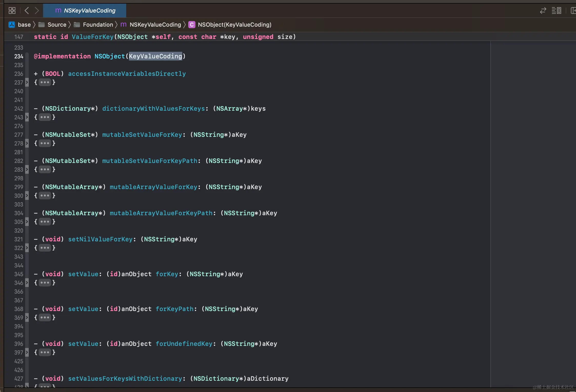The image size is (576, 392).
Task: Click line number 427 in gutter
Action: 19,379
